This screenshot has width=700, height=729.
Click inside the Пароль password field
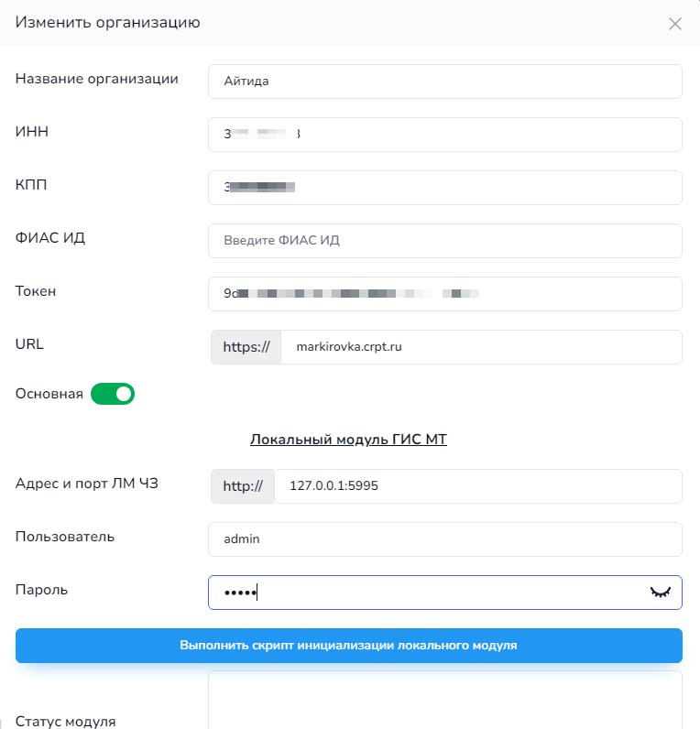(445, 593)
